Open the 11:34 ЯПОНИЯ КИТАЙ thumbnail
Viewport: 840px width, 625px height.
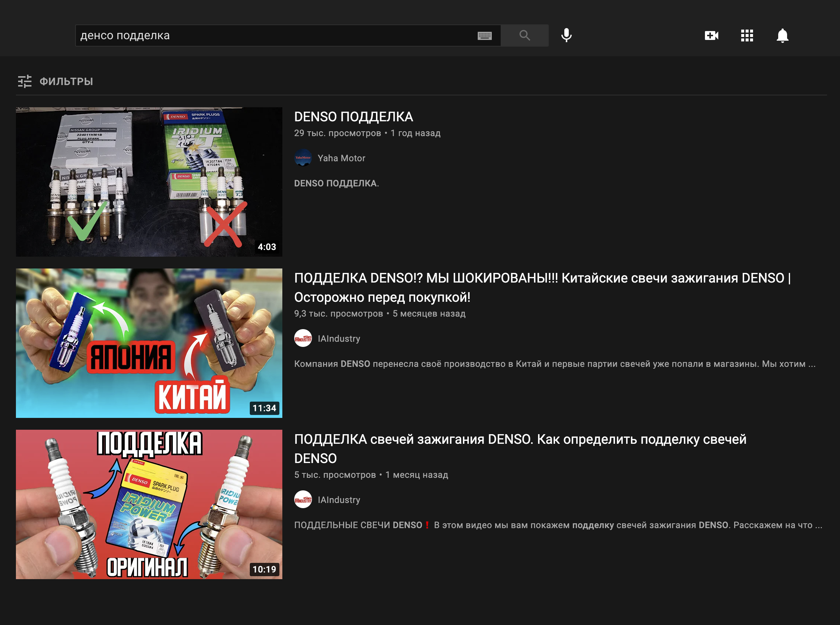(x=149, y=343)
